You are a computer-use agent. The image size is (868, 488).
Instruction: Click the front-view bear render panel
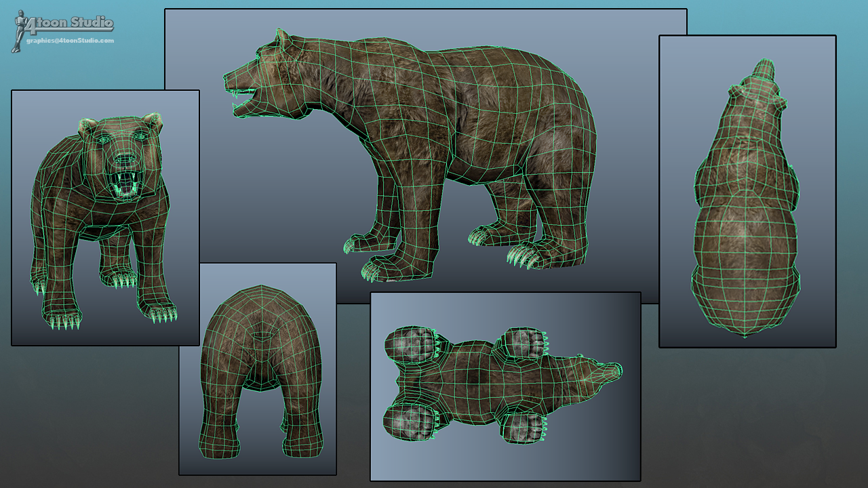point(105,218)
